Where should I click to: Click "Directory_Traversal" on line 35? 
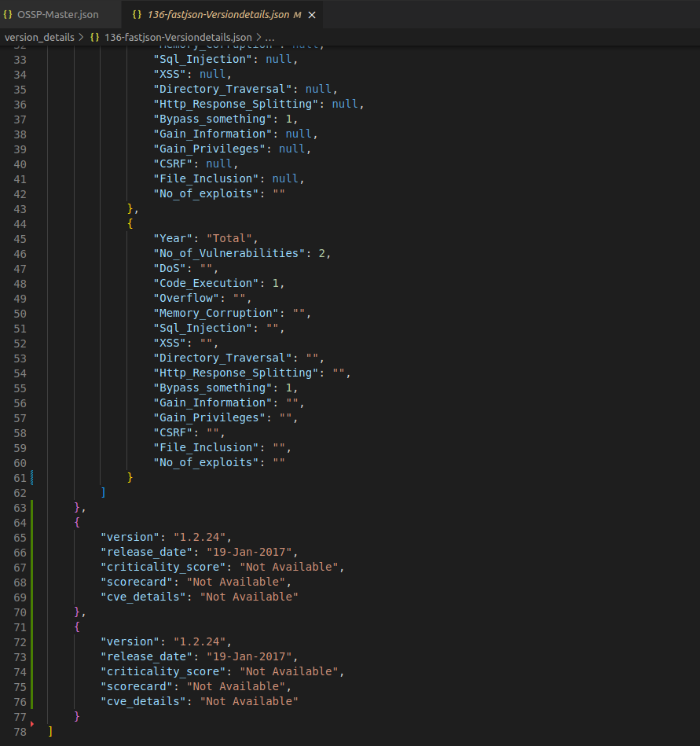222,89
